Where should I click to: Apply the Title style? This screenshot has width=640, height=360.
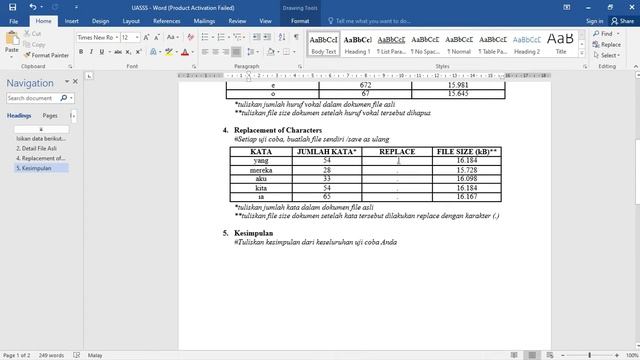(x=560, y=44)
